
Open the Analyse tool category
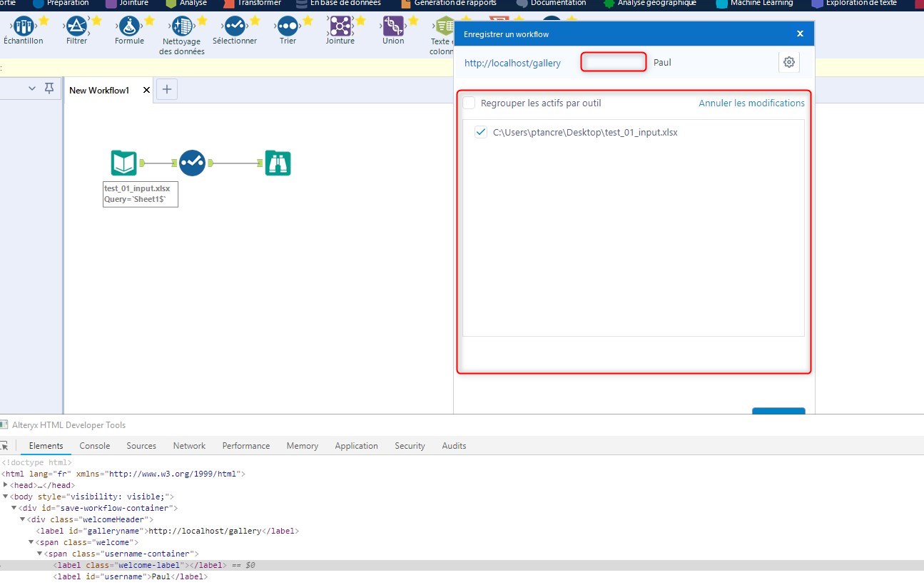(186, 3)
